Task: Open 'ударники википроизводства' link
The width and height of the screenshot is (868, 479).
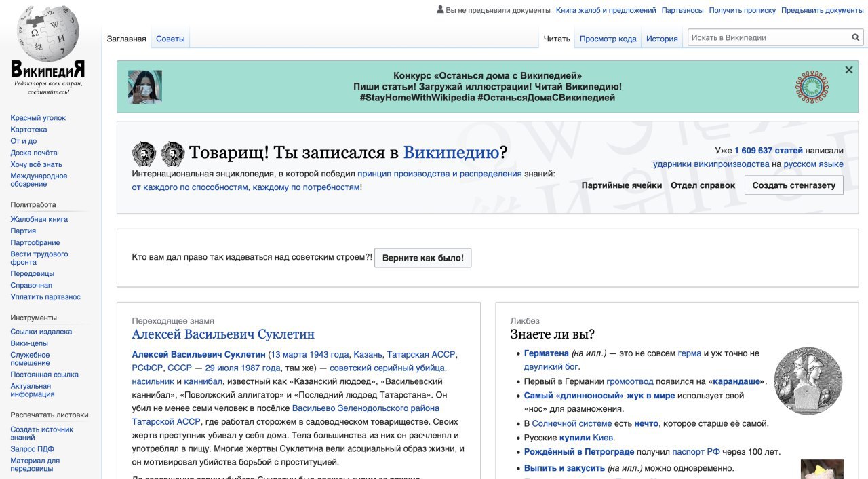Action: (711, 164)
